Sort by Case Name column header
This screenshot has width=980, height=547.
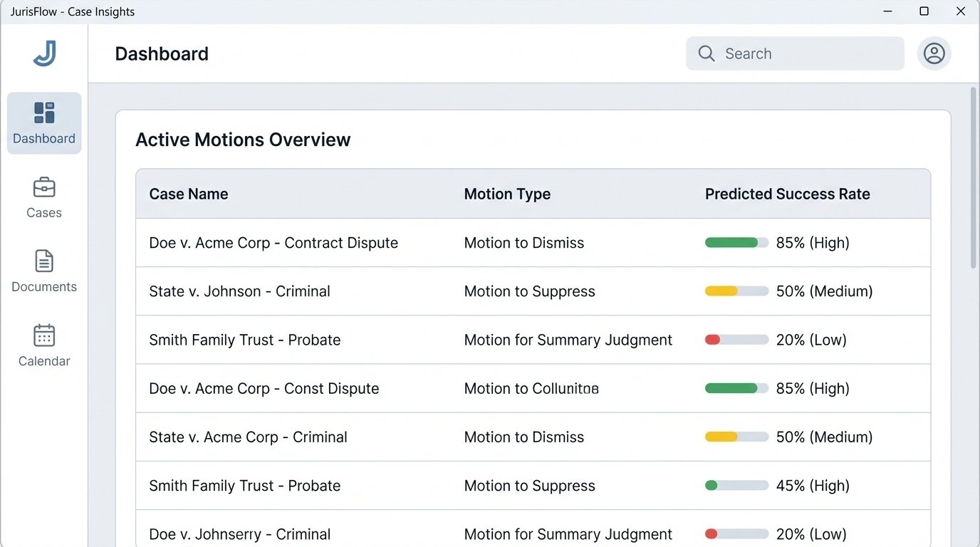pos(189,194)
